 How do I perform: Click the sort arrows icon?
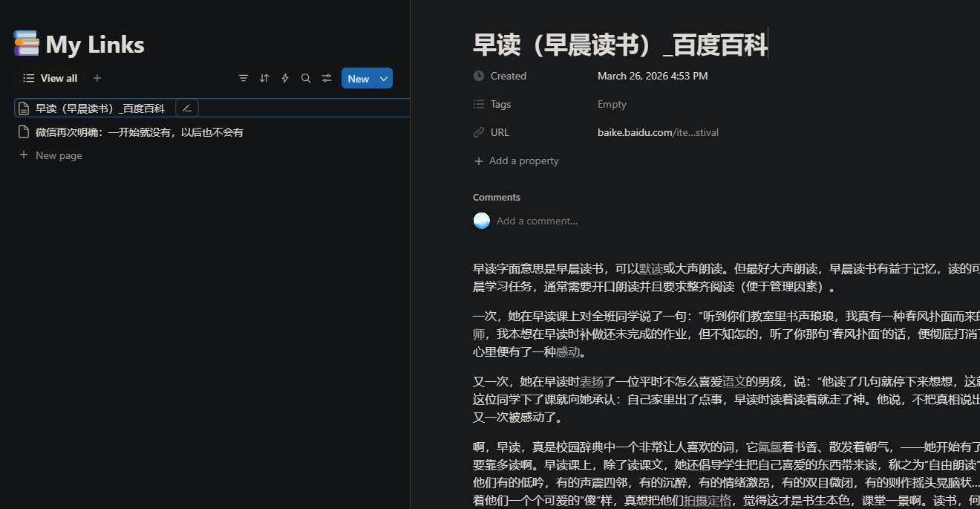(264, 79)
